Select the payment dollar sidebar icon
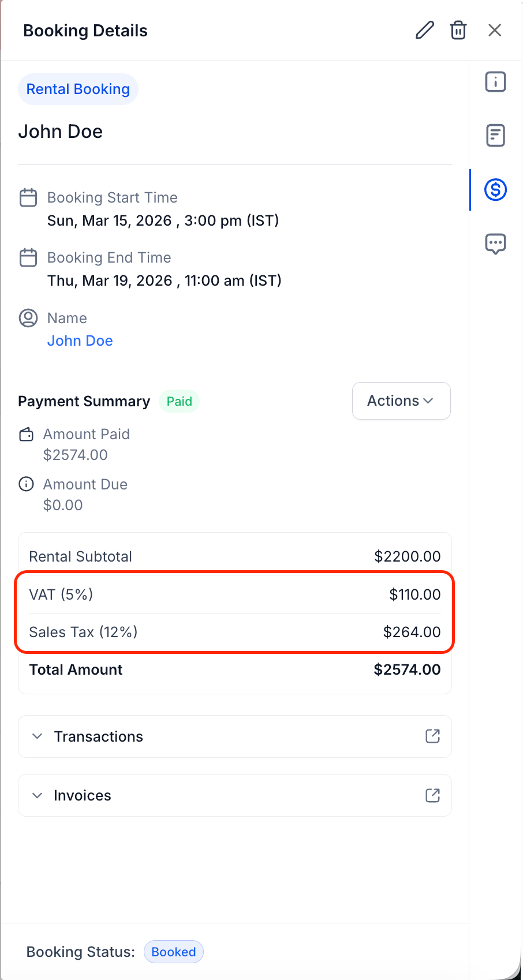Screen dimensions: 523x980 [x=495, y=189]
